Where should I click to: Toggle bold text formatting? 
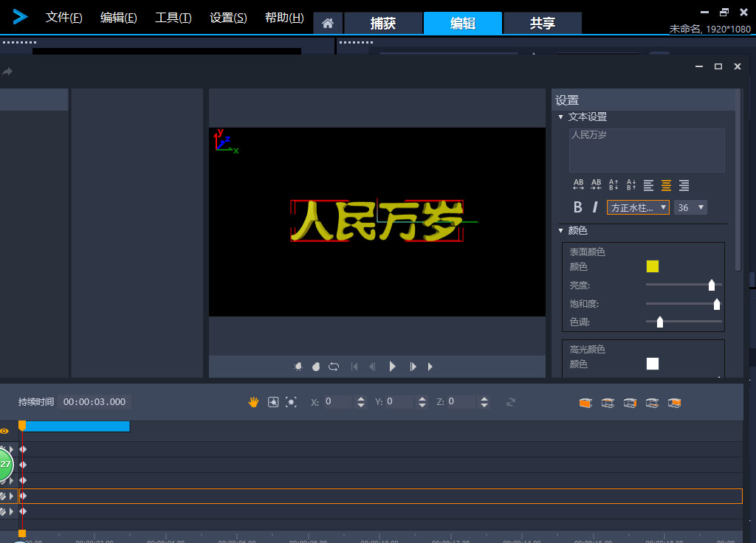tap(577, 207)
